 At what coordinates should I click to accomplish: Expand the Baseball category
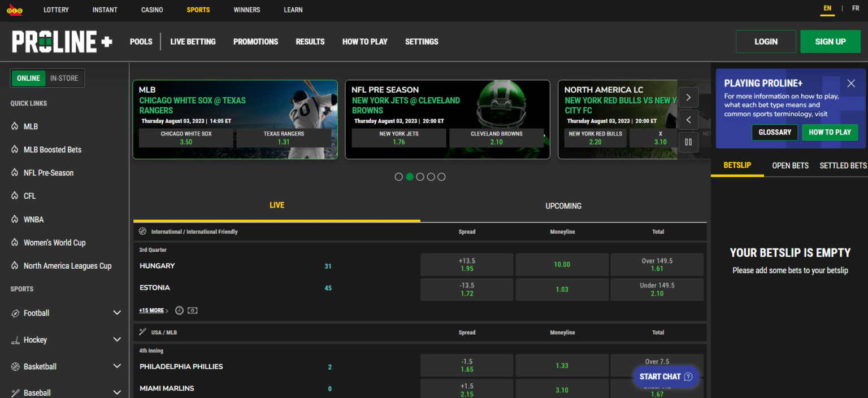(117, 392)
